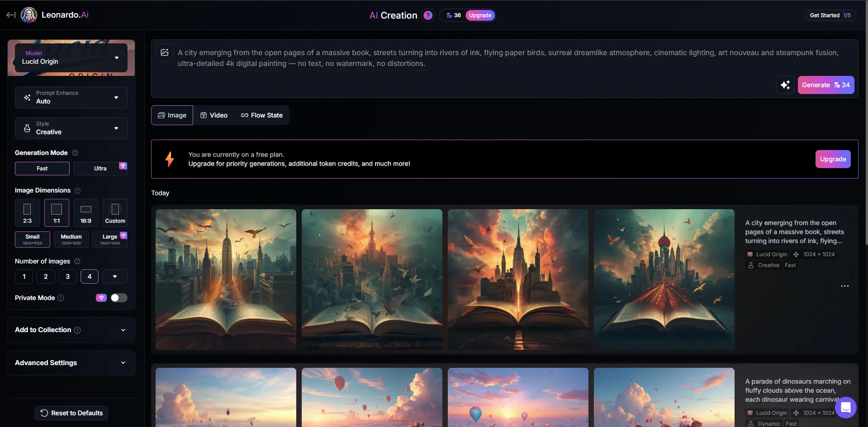Click the Generate button
Viewport: 868px width, 427px height.
coord(825,85)
